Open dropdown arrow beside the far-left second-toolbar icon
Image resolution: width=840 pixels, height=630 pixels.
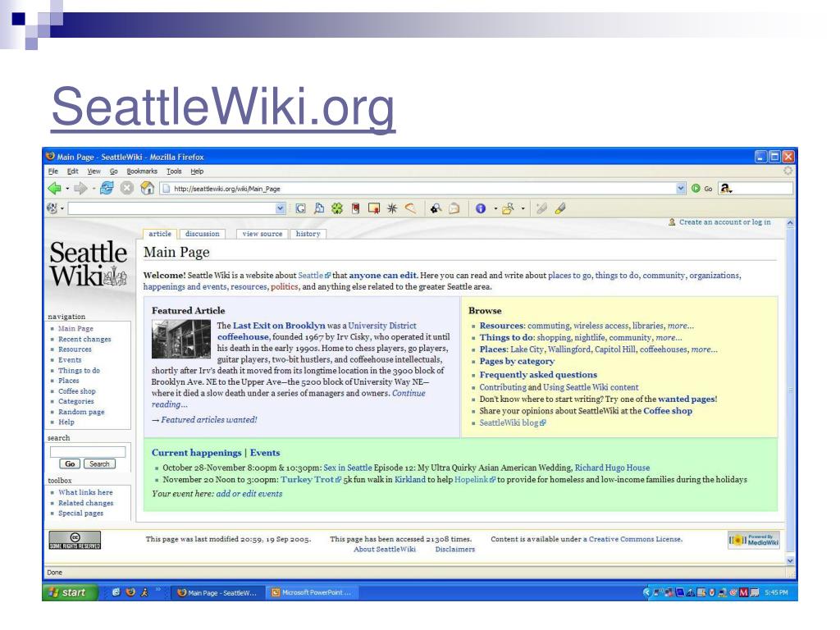[x=62, y=208]
